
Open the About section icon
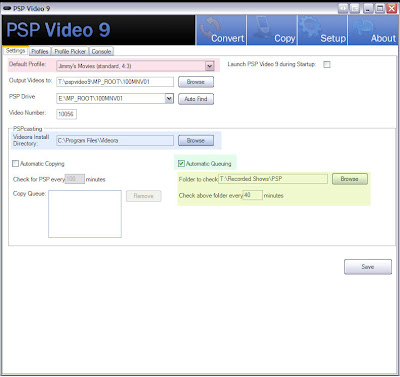373,30
